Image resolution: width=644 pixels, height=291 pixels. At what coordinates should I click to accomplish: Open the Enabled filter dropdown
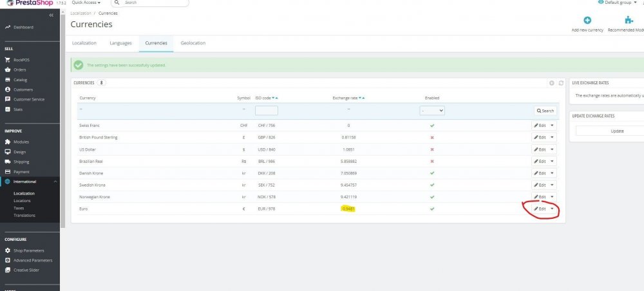(432, 111)
